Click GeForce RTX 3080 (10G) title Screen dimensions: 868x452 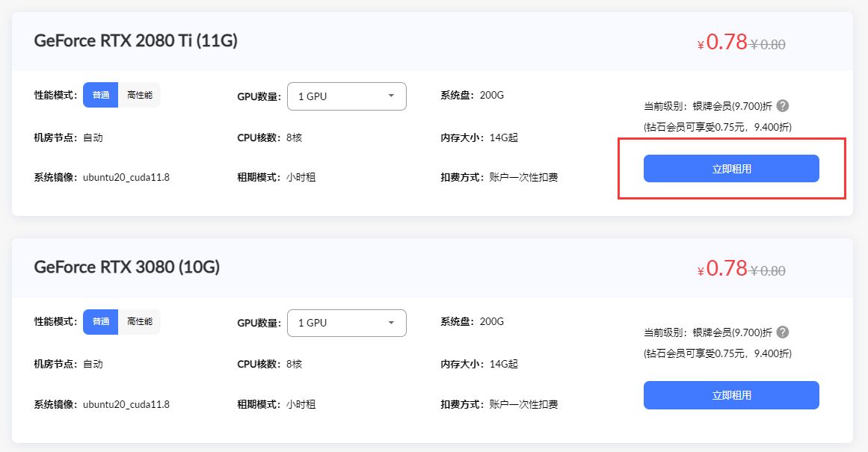(127, 267)
